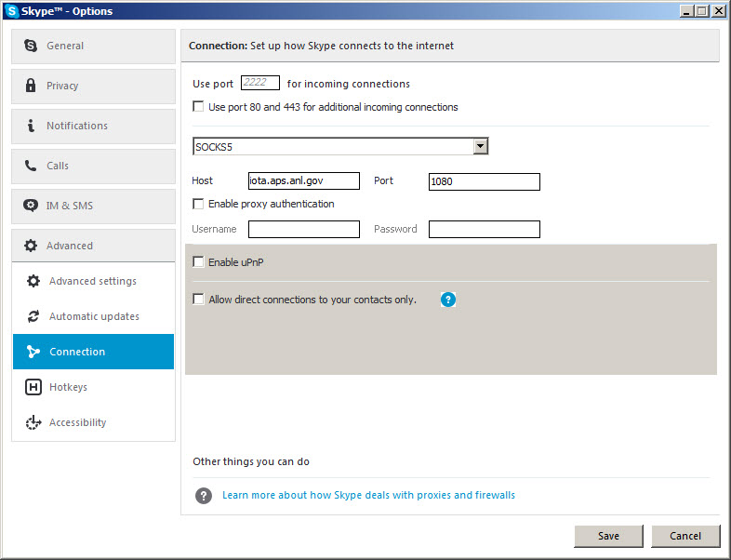This screenshot has height=560, width=731.
Task: Check the Enable uPnP checkbox
Action: pyautogui.click(x=198, y=262)
